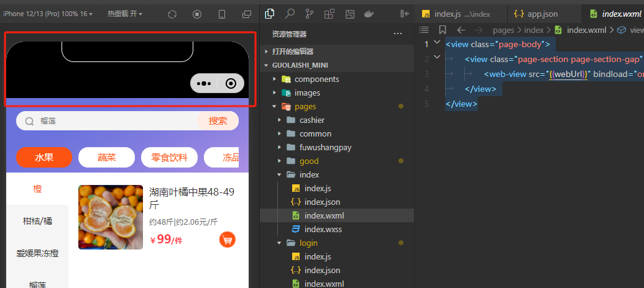644x288 pixels.
Task: Click the simulator stop icon
Action: pos(197,14)
